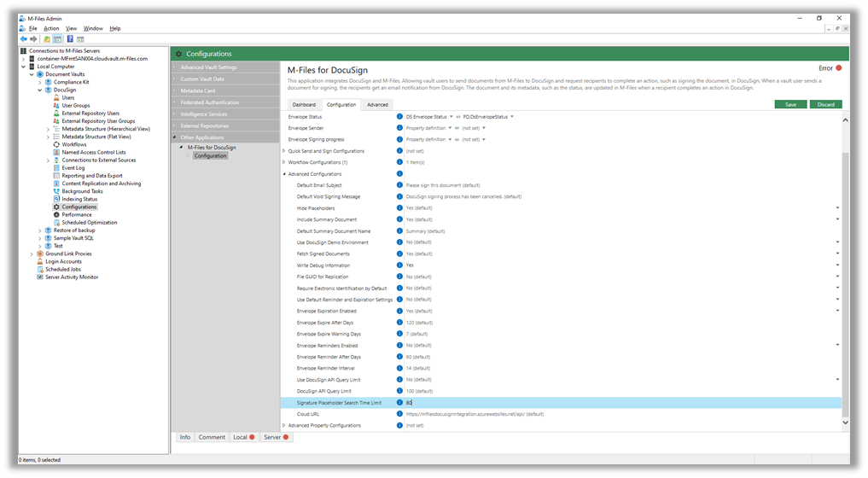
Task: Switch to the Dashboard tab
Action: click(304, 105)
